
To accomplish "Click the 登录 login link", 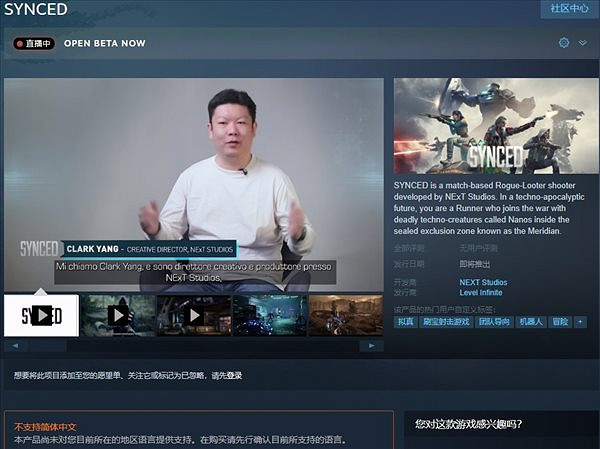I will click(x=235, y=376).
